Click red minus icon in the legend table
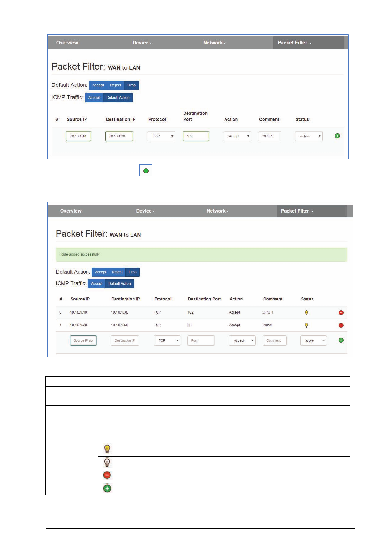 pyautogui.click(x=107, y=475)
